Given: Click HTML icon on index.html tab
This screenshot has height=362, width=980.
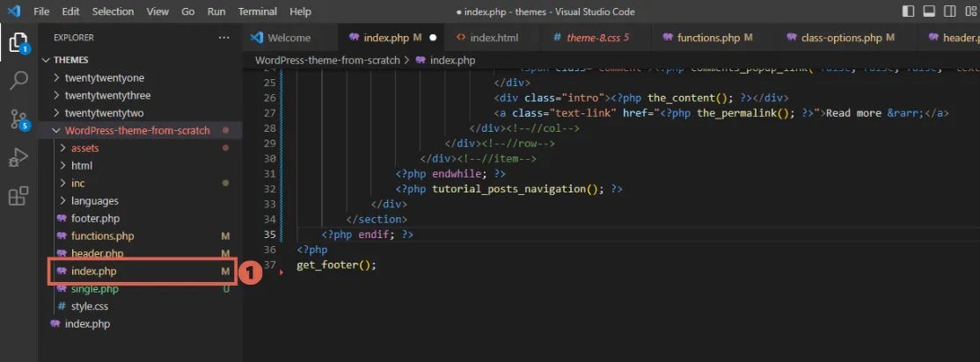Looking at the screenshot, I should pyautogui.click(x=461, y=38).
